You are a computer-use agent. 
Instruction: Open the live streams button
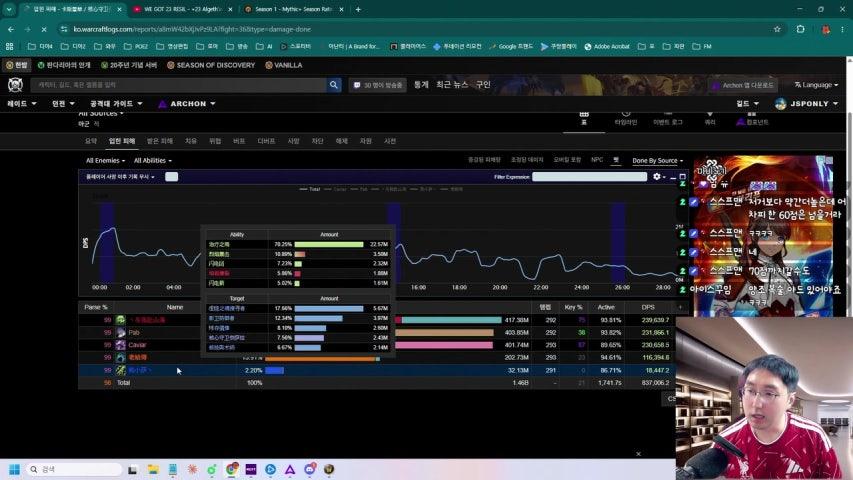tap(378, 85)
